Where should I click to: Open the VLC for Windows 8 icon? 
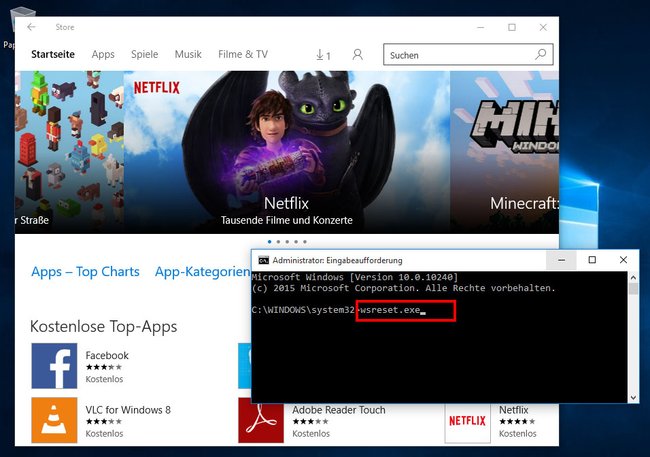[54, 420]
